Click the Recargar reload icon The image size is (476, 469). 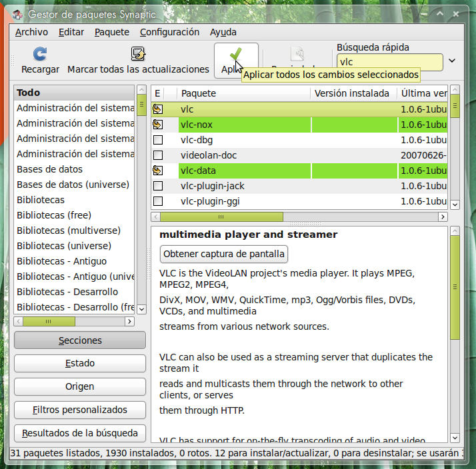point(40,54)
